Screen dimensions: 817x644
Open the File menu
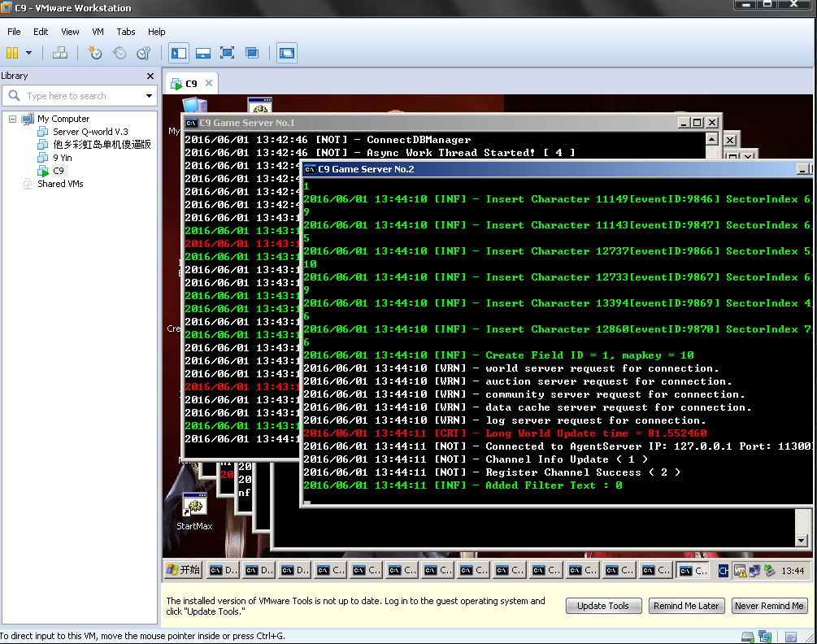tap(14, 32)
